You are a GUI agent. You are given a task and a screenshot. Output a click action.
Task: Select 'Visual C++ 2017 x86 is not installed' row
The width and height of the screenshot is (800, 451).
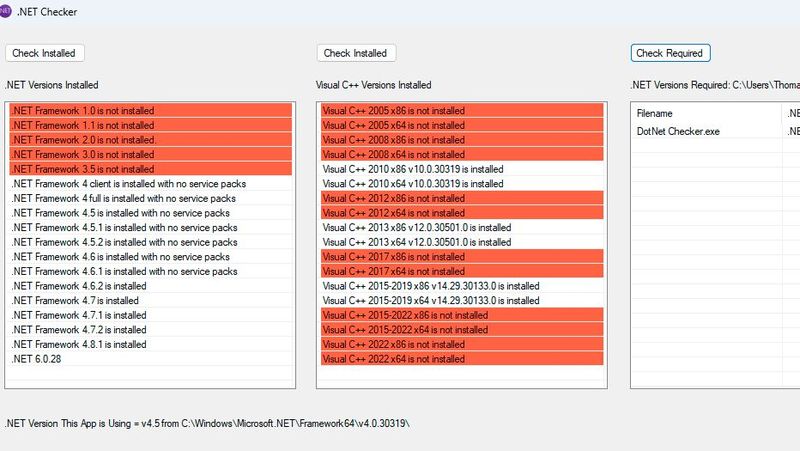[x=462, y=257]
